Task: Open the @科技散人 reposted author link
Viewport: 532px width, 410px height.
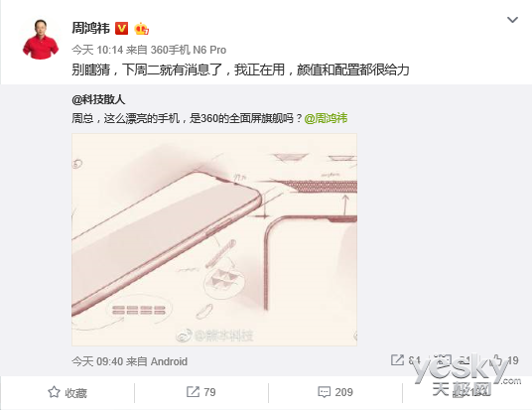Action: (x=98, y=100)
